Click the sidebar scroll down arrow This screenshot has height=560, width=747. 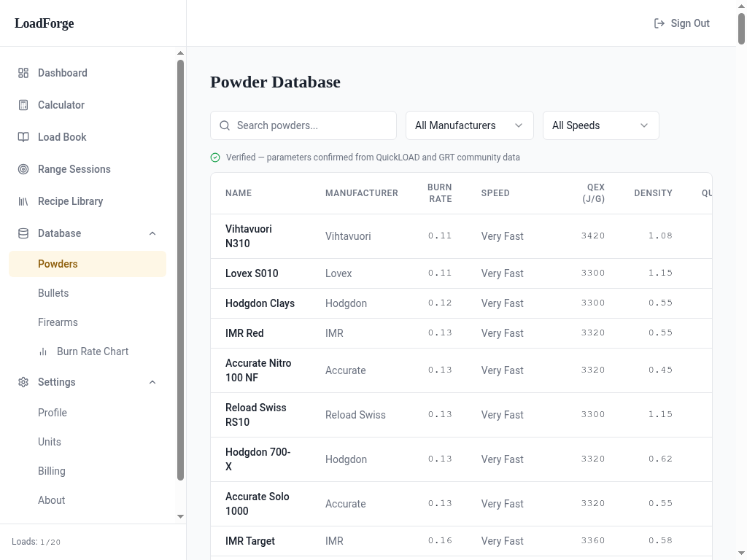click(x=181, y=517)
